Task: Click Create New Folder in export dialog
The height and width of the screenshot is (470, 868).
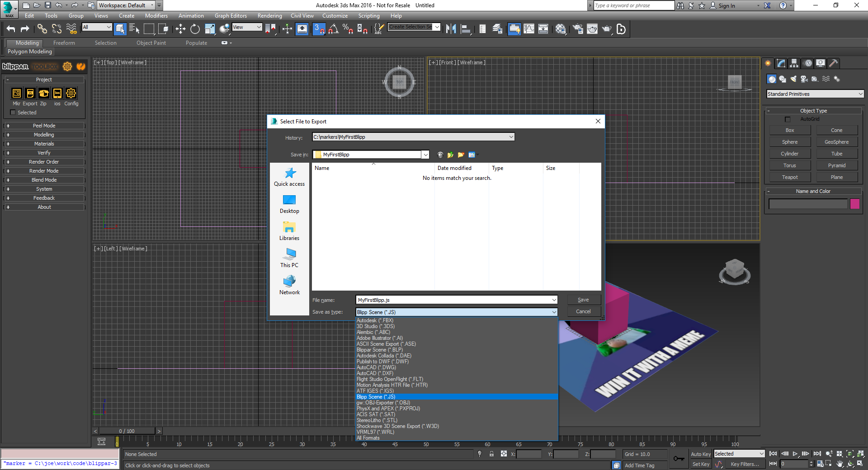Action: 461,155
